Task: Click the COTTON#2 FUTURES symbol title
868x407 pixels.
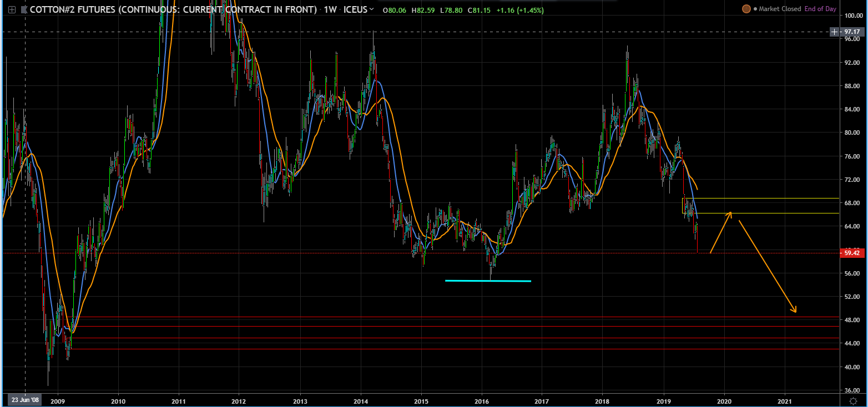Action: (x=173, y=10)
